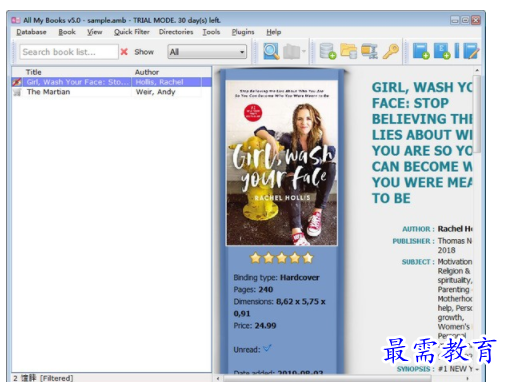Image resolution: width=505 pixels, height=382 pixels.
Task: Expand the Show filter dropdown set to All
Action: point(207,52)
